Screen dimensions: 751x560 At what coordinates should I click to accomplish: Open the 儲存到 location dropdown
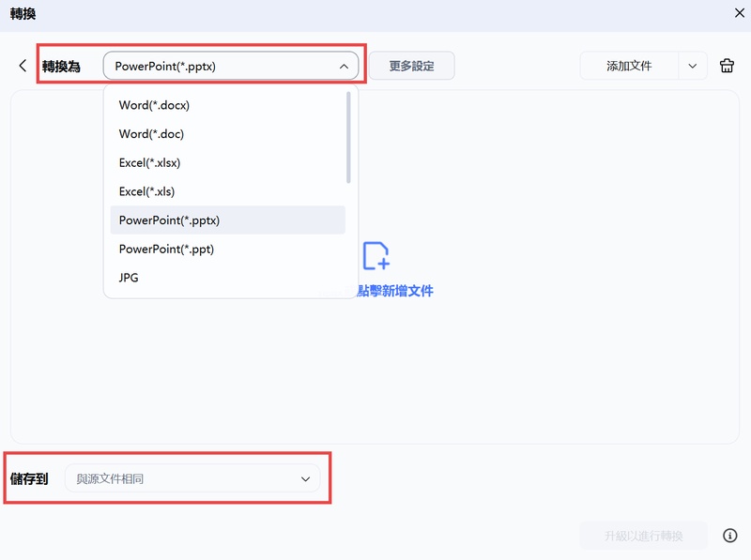[192, 478]
